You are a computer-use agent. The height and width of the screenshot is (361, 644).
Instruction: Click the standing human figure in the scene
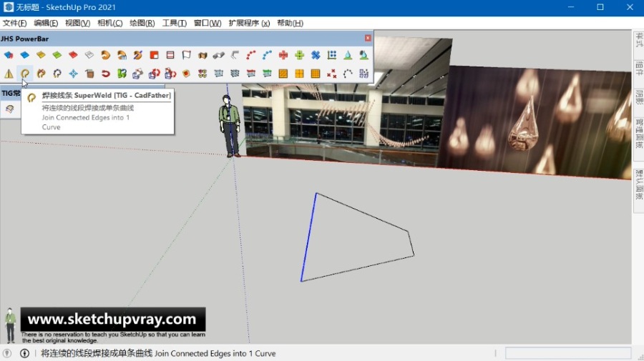pos(229,126)
